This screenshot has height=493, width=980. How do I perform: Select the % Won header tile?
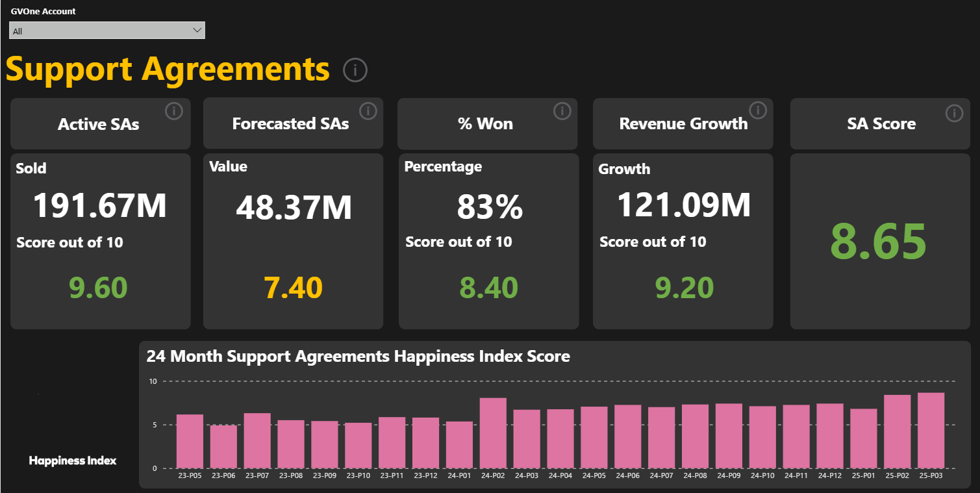[x=487, y=123]
